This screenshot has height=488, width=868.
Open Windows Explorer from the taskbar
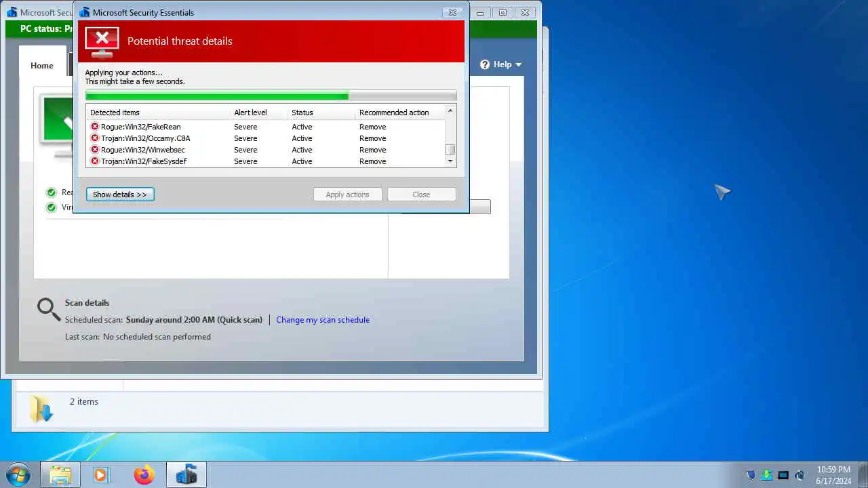click(60, 474)
